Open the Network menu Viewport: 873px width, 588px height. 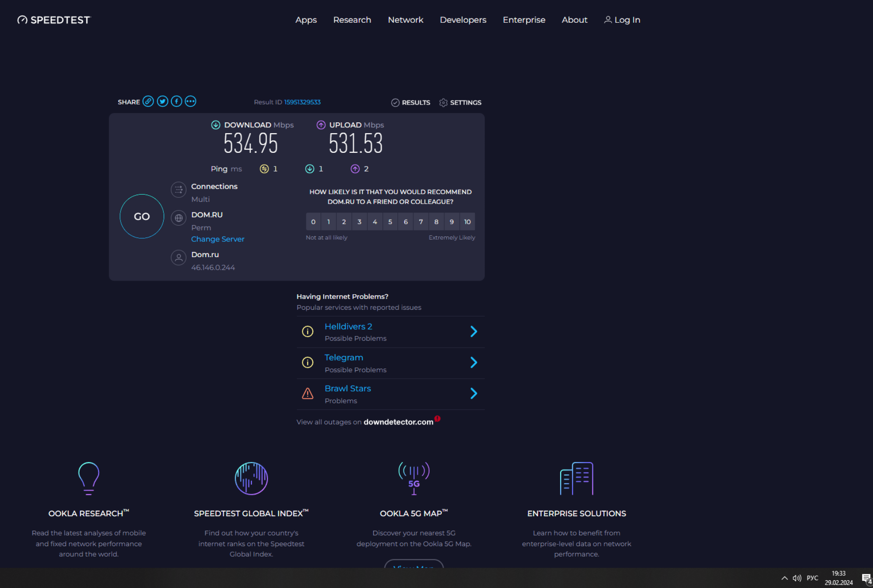click(406, 20)
